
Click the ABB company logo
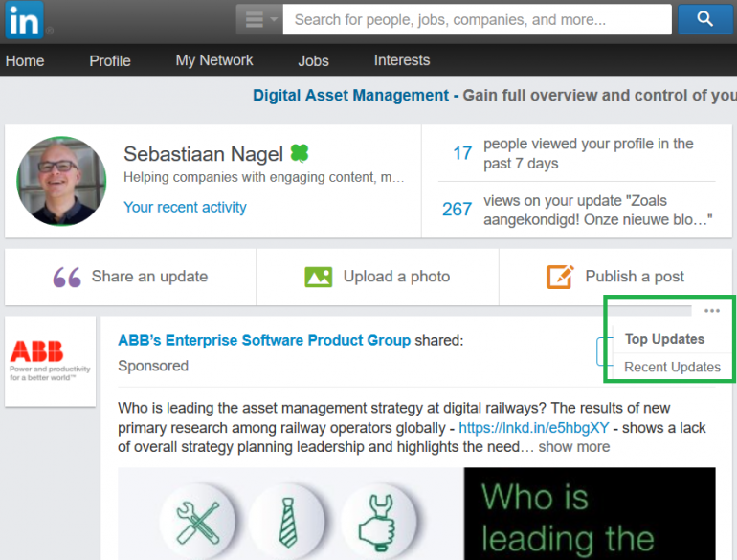tap(51, 361)
